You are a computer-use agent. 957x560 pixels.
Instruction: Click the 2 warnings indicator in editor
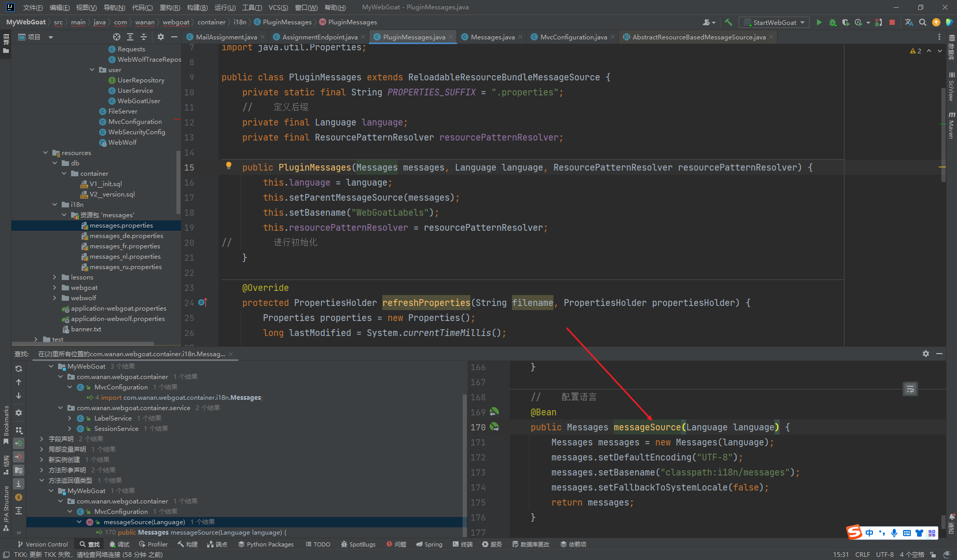click(x=916, y=51)
